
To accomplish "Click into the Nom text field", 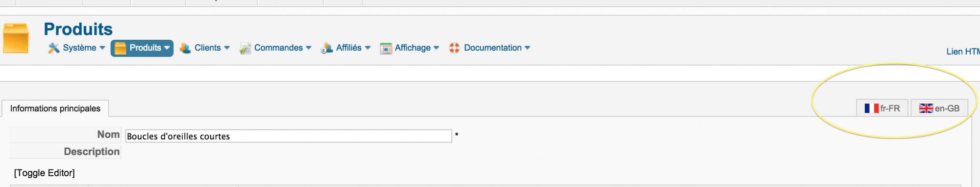I will coord(289,136).
